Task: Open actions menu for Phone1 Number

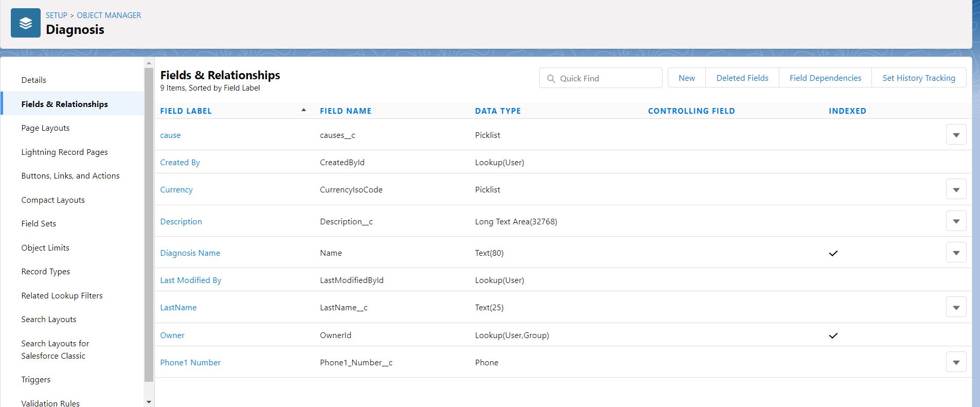Action: coord(956,362)
